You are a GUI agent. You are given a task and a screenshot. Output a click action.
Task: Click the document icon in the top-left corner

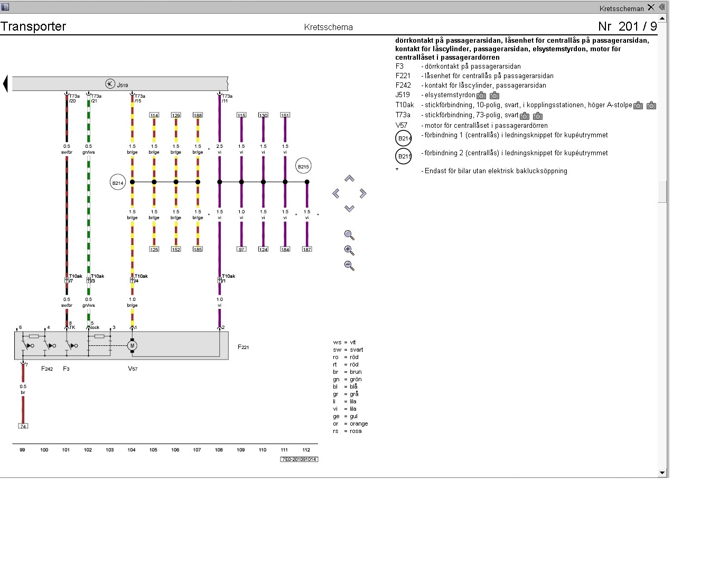click(5, 7)
